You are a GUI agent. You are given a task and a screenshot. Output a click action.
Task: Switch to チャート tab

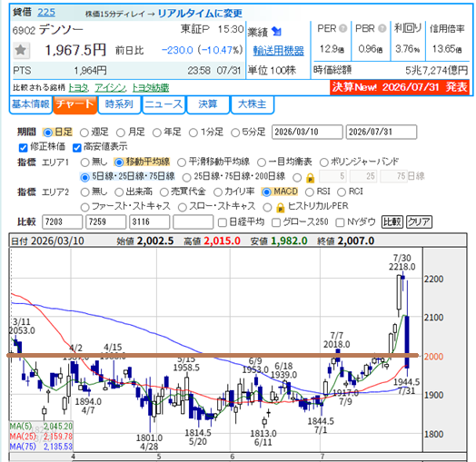point(75,104)
